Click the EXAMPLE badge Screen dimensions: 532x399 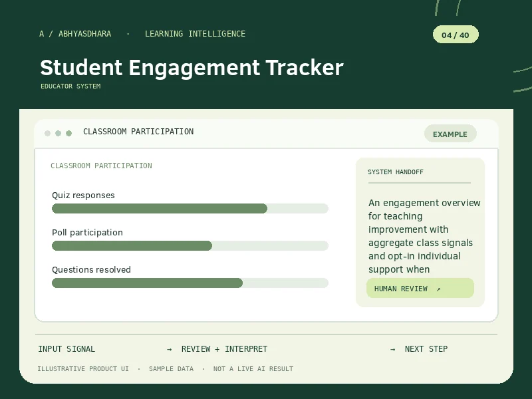(x=450, y=134)
